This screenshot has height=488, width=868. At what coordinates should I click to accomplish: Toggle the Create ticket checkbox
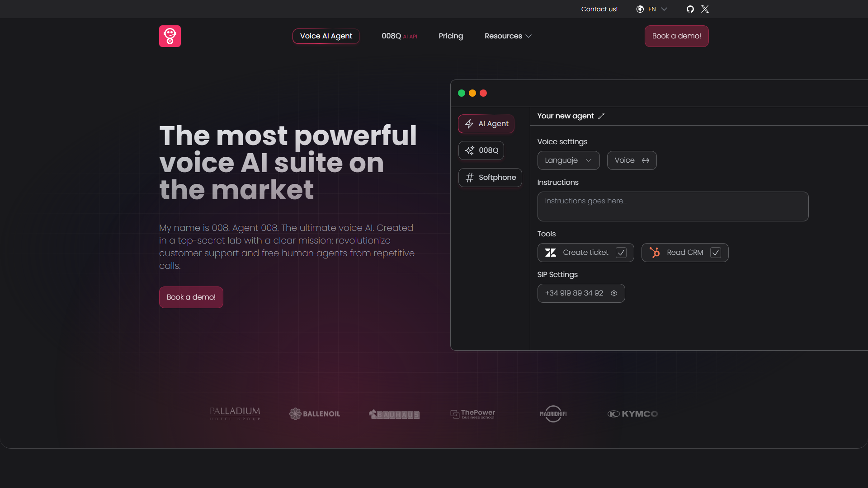point(621,253)
